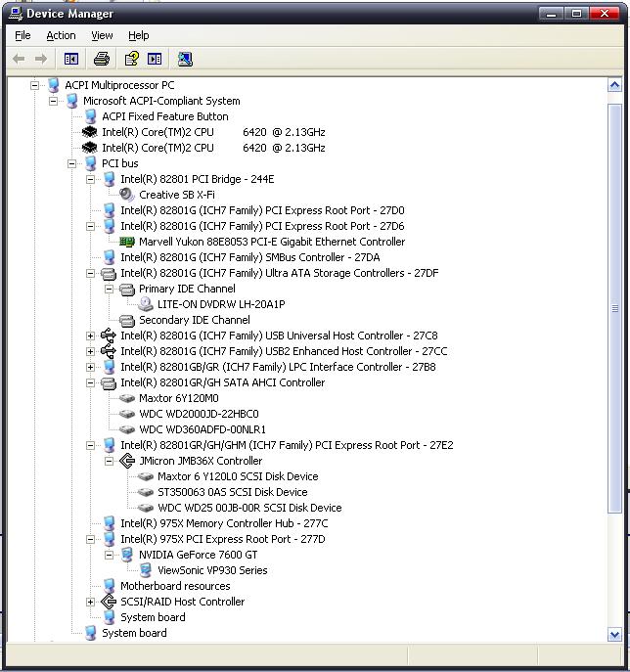Viewport: 630px width, 672px height.
Task: Click the Print toolbar icon
Action: click(x=102, y=59)
